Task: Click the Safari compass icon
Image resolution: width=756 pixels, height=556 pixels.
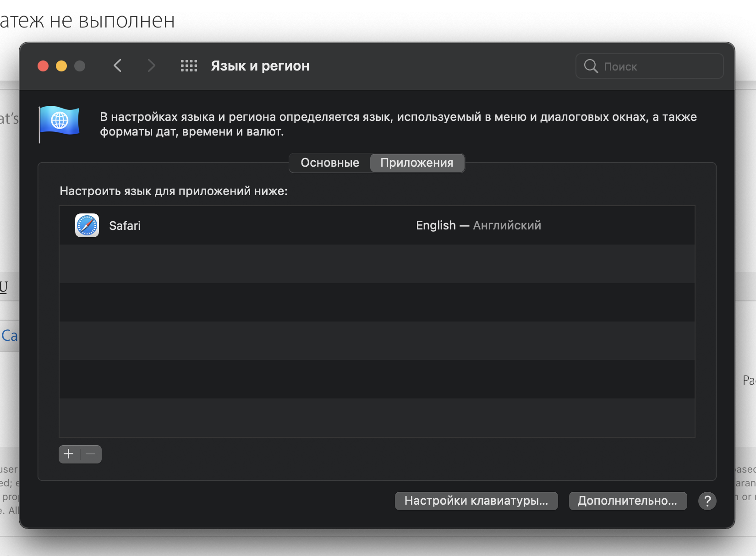Action: click(x=87, y=225)
